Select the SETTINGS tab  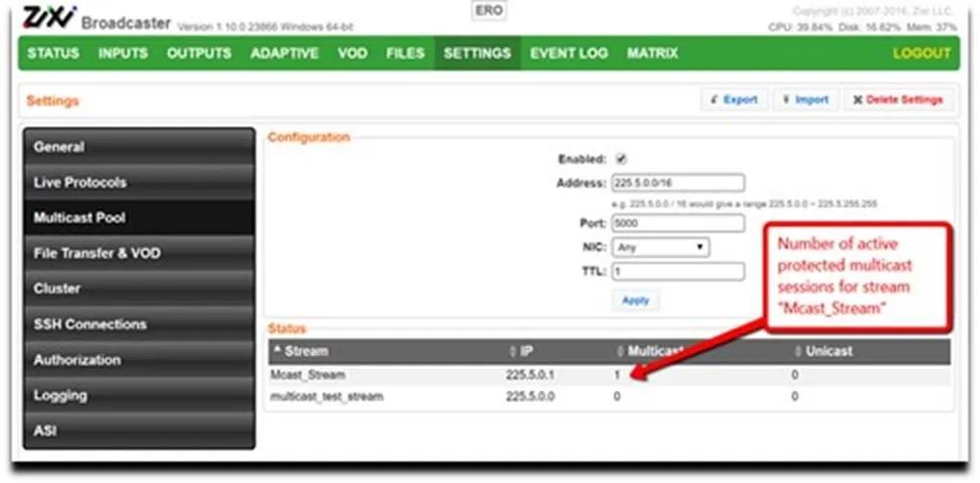coord(477,53)
